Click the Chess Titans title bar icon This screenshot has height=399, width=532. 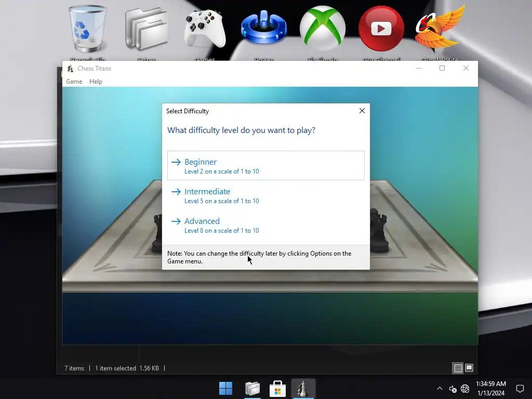point(70,69)
